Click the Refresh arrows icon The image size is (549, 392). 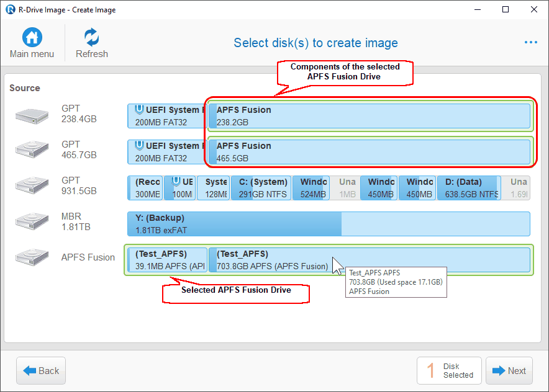click(x=92, y=37)
